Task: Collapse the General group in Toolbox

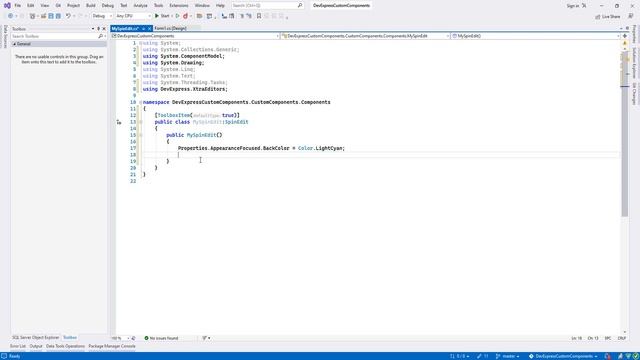Action: pyautogui.click(x=15, y=44)
